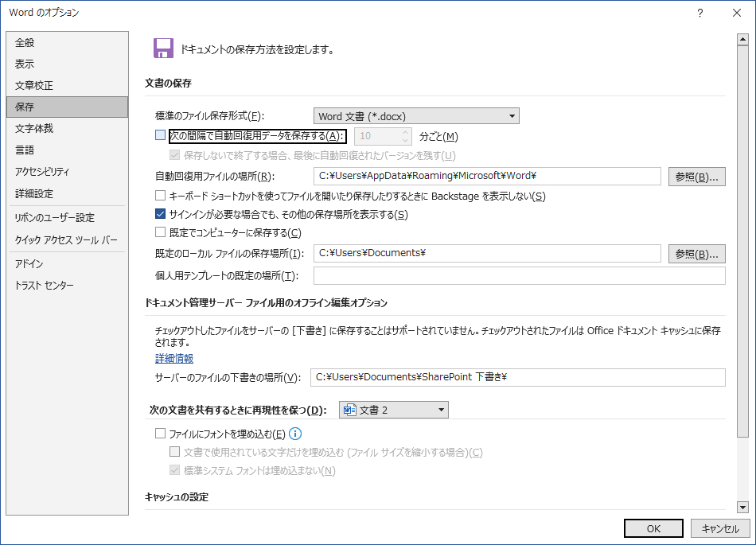This screenshot has height=545, width=756.
Task: Click the サーバーのファイルの下書きの場所 field
Action: pyautogui.click(x=518, y=377)
